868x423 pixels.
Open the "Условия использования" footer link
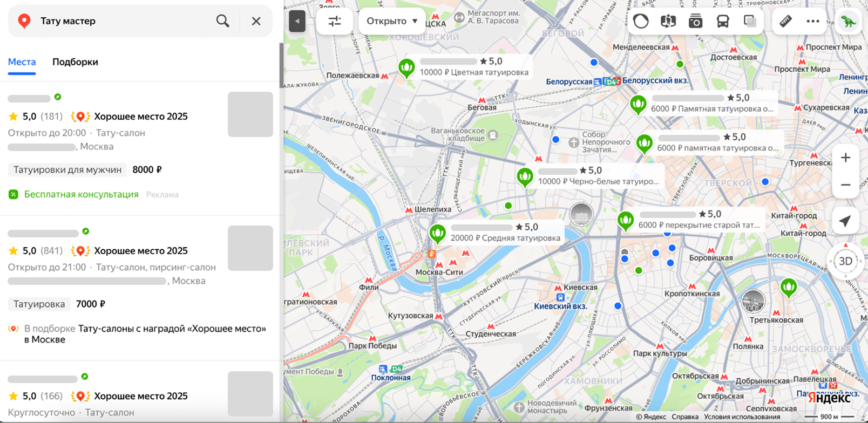742,417
